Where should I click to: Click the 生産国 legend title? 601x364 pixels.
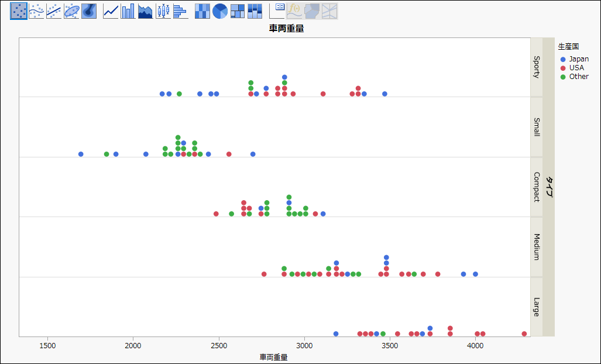point(568,46)
